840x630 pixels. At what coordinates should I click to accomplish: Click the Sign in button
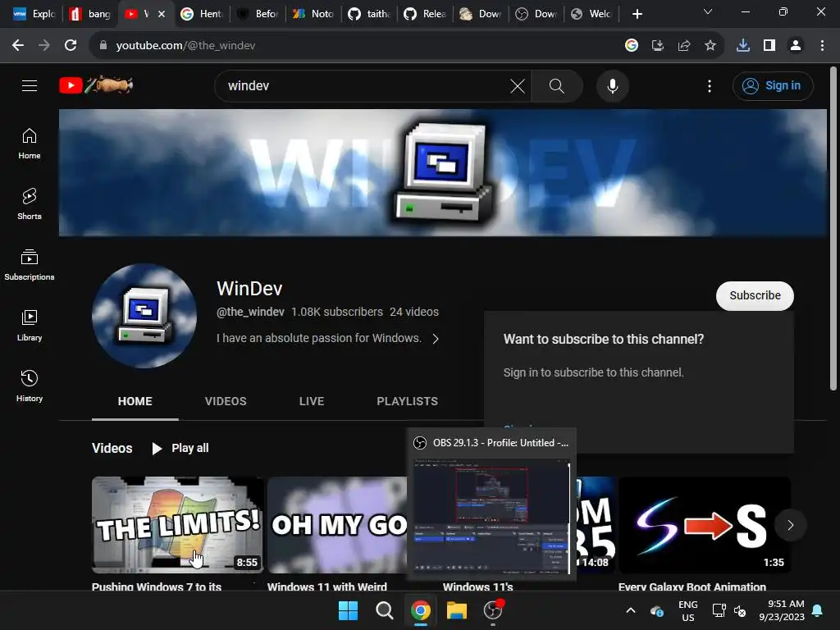pyautogui.click(x=773, y=85)
